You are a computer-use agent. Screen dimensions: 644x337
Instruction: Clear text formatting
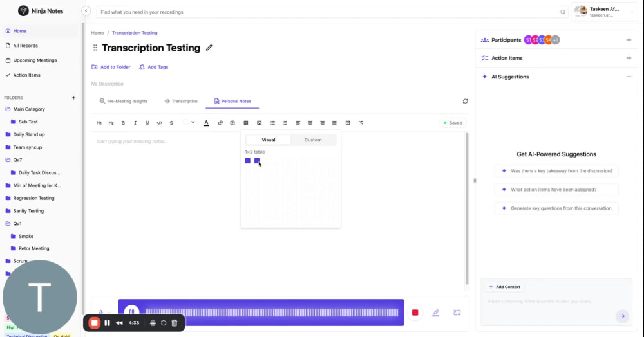pyautogui.click(x=361, y=123)
